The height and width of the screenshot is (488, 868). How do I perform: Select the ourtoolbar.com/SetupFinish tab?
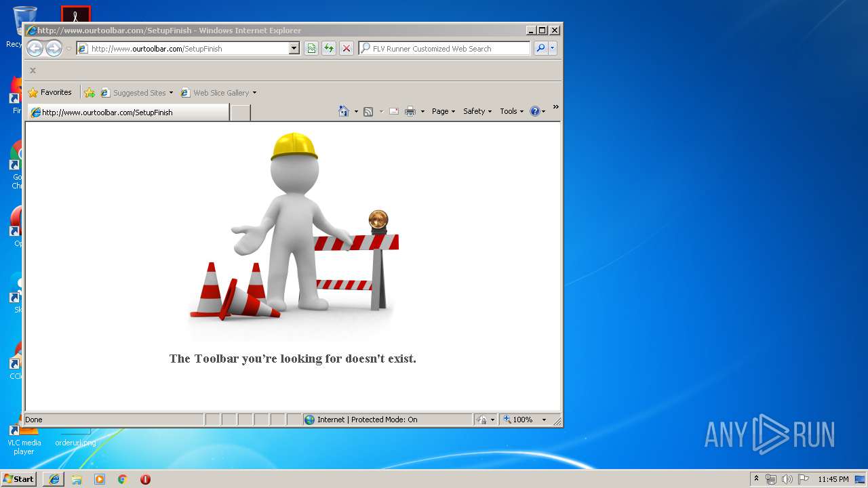point(127,113)
